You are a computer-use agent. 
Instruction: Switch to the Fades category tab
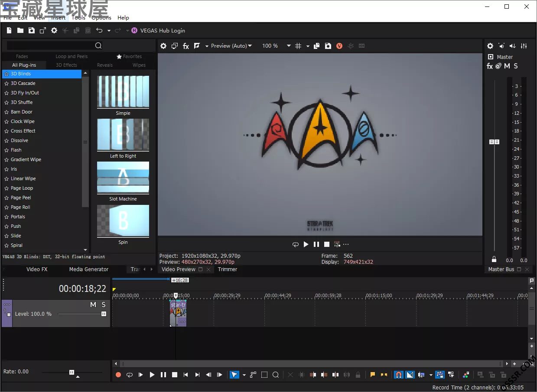[x=22, y=56]
